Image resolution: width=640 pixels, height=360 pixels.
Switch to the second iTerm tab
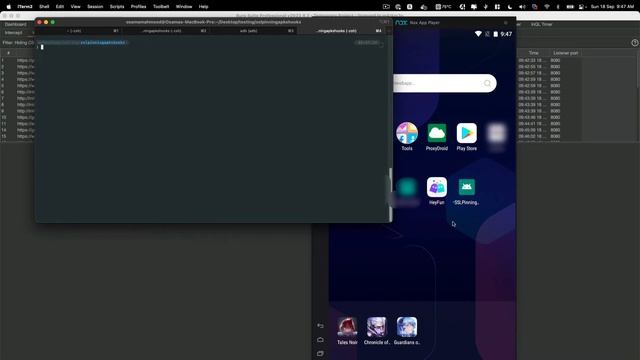(166, 31)
